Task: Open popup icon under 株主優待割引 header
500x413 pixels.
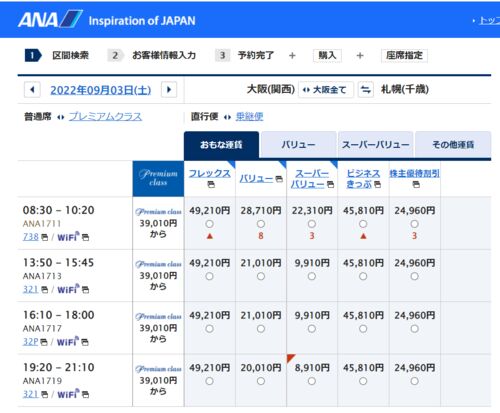Action: click(x=416, y=184)
